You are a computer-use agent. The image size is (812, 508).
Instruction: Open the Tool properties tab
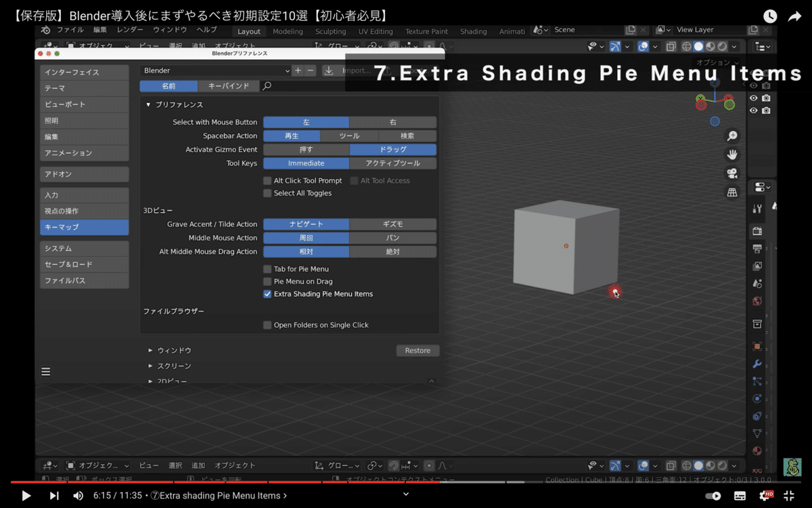click(x=757, y=209)
